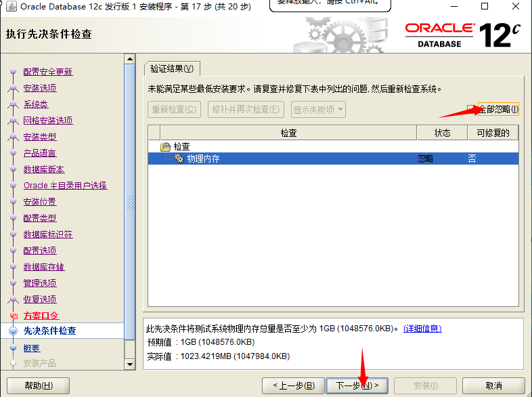532x397 pixels.
Task: Click the 实际值 1023.4219MB text line
Action: coord(219,356)
